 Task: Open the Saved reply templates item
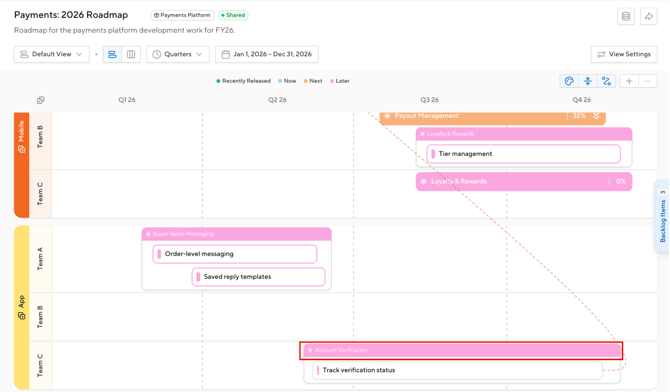point(259,277)
